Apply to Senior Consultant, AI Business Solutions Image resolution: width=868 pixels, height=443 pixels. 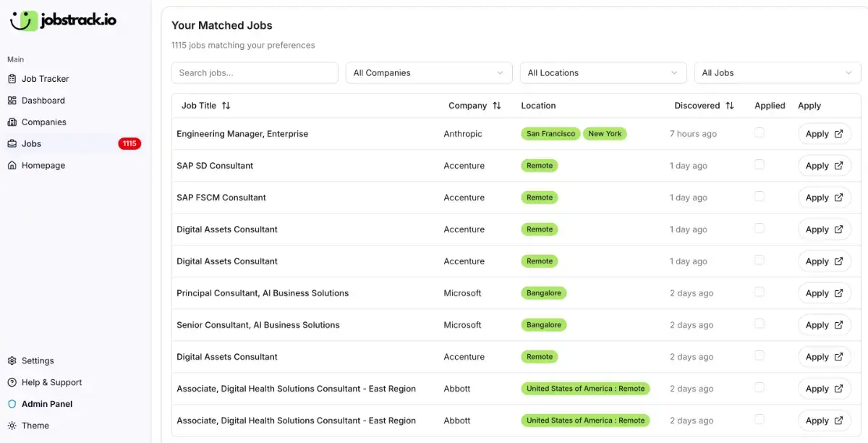[825, 325]
